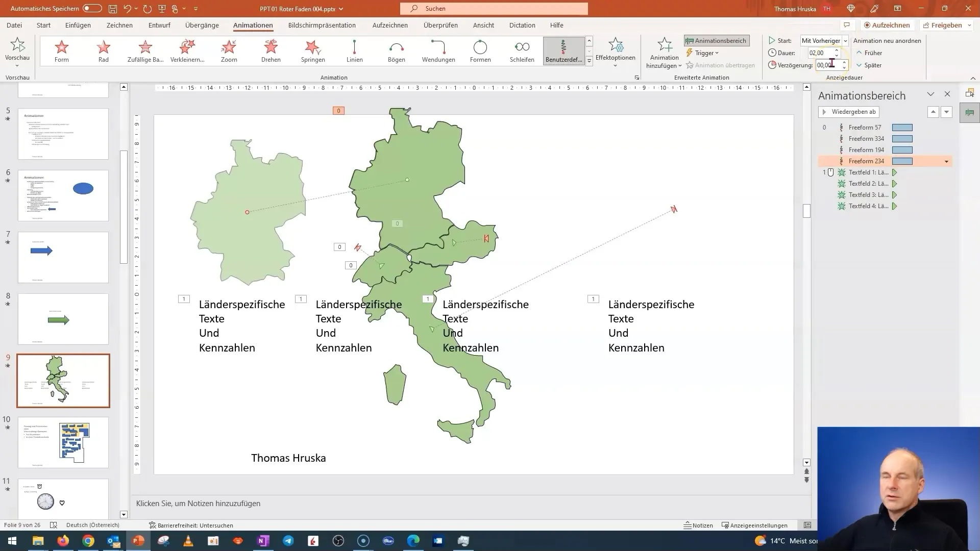Click Notizen in status bar
Viewport: 980px width, 551px height.
click(699, 525)
